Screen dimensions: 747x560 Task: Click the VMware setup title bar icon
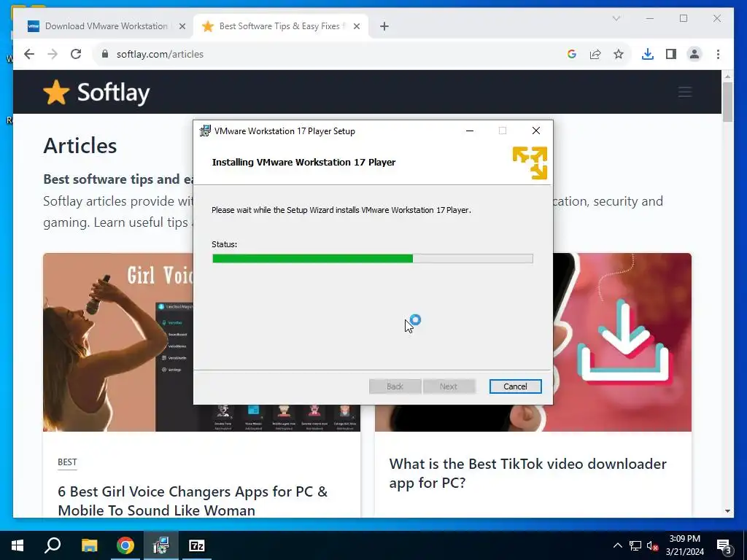205,131
